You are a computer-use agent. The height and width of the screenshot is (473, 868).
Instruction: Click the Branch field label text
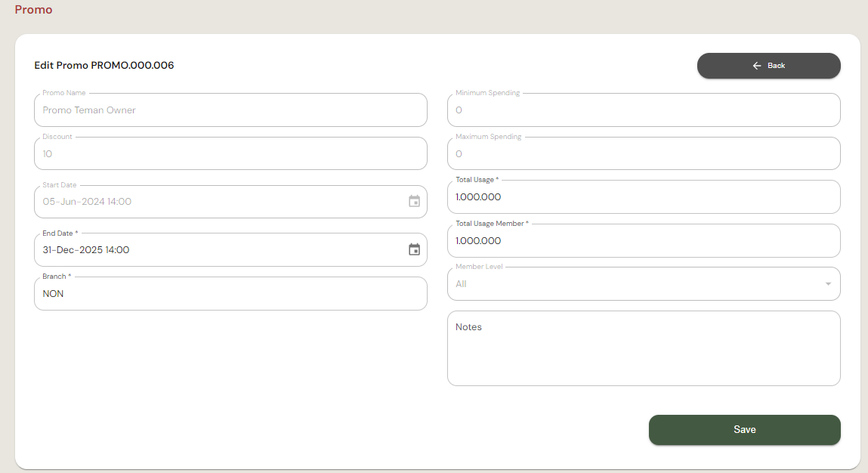57,277
